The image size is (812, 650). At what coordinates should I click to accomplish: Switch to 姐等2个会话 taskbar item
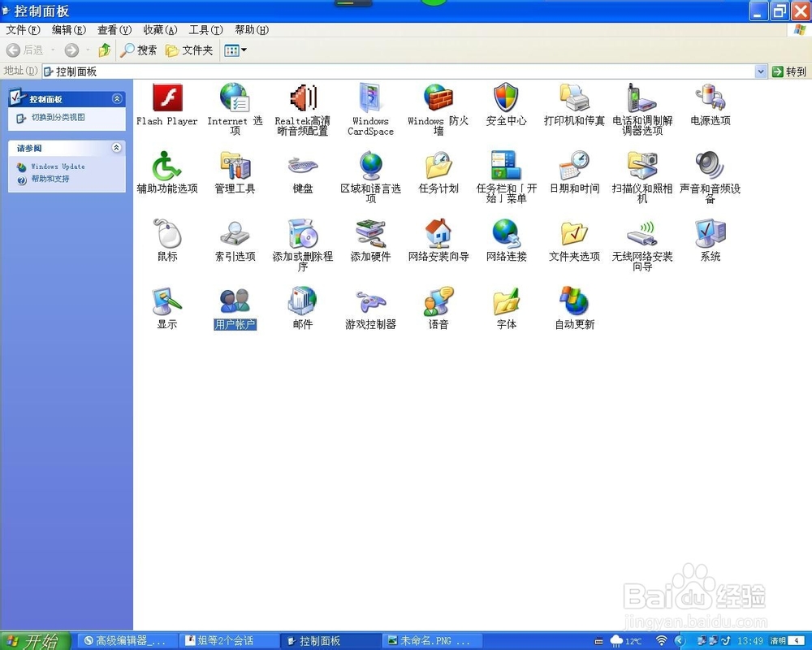(x=228, y=641)
